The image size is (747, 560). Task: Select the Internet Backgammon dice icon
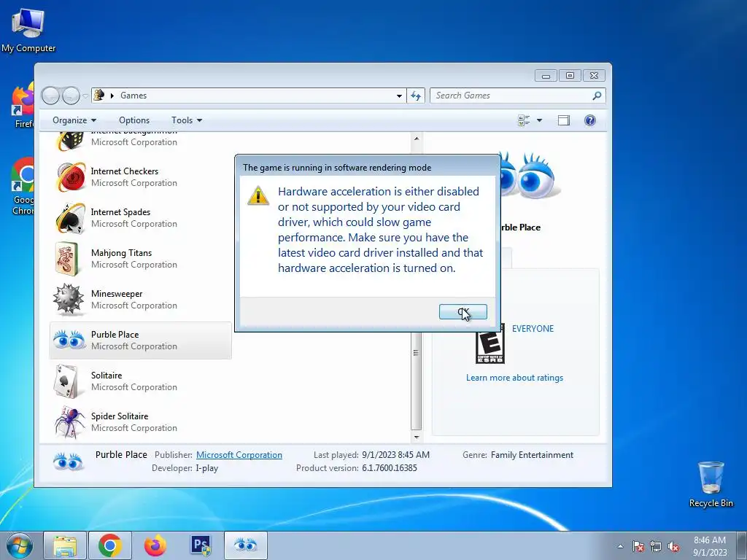click(x=71, y=141)
